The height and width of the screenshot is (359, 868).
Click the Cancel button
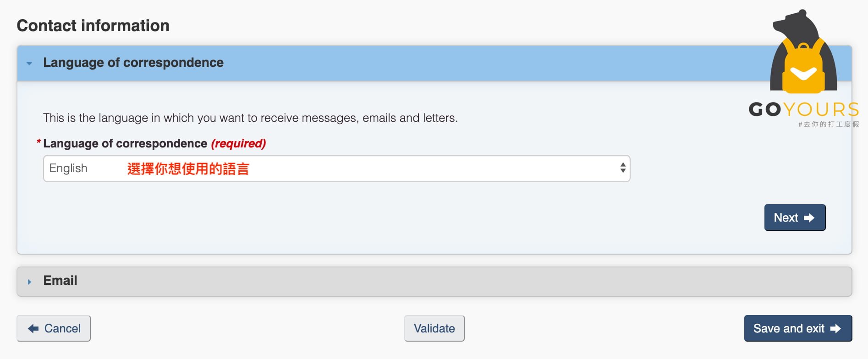tap(54, 328)
